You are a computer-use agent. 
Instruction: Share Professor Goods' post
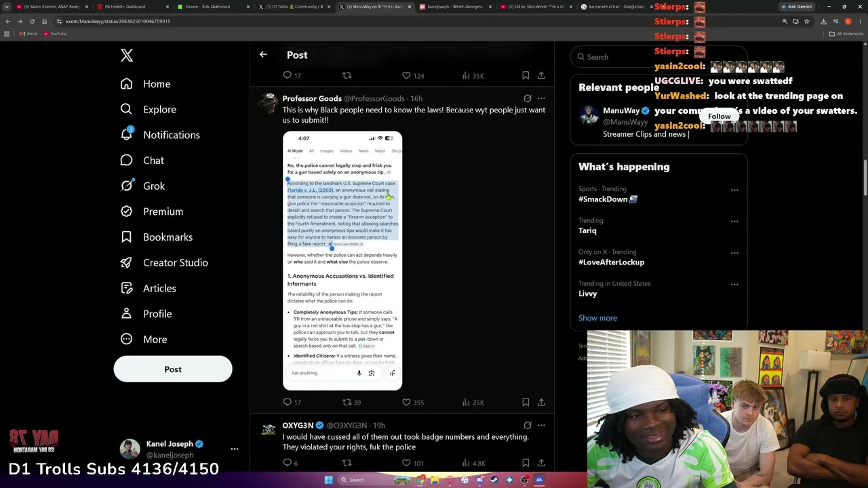pos(541,403)
